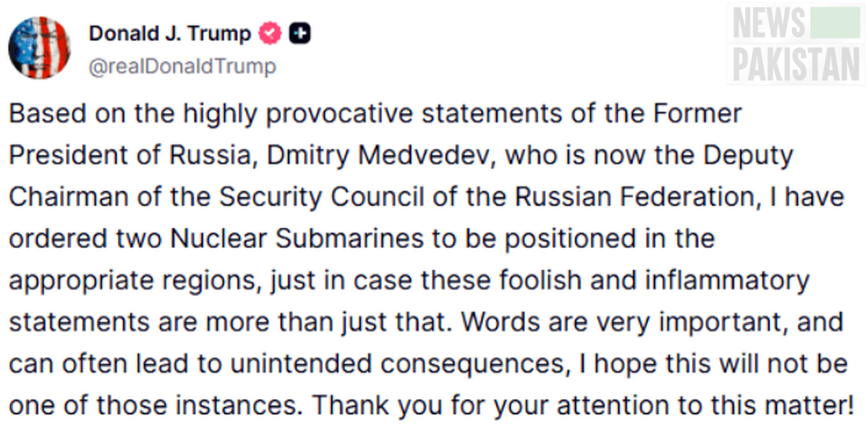The width and height of the screenshot is (868, 435).
Task: Click the Donald J. Trump profile avatar
Action: [39, 48]
